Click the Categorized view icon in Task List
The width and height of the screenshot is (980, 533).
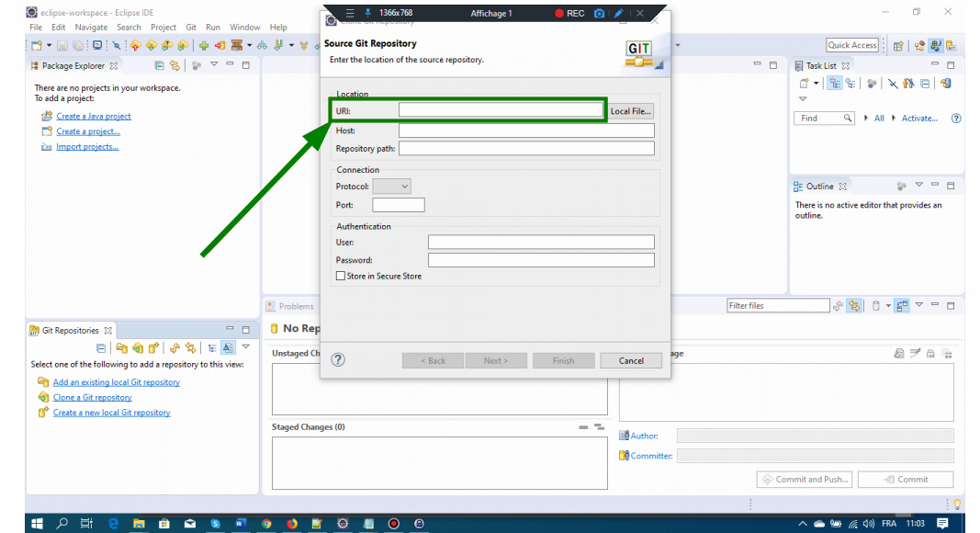pos(834,84)
